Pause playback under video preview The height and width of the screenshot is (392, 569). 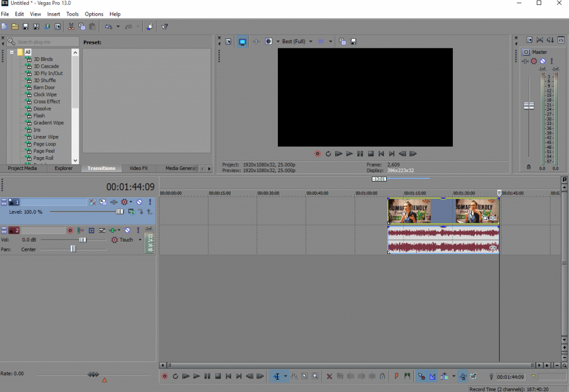point(360,154)
